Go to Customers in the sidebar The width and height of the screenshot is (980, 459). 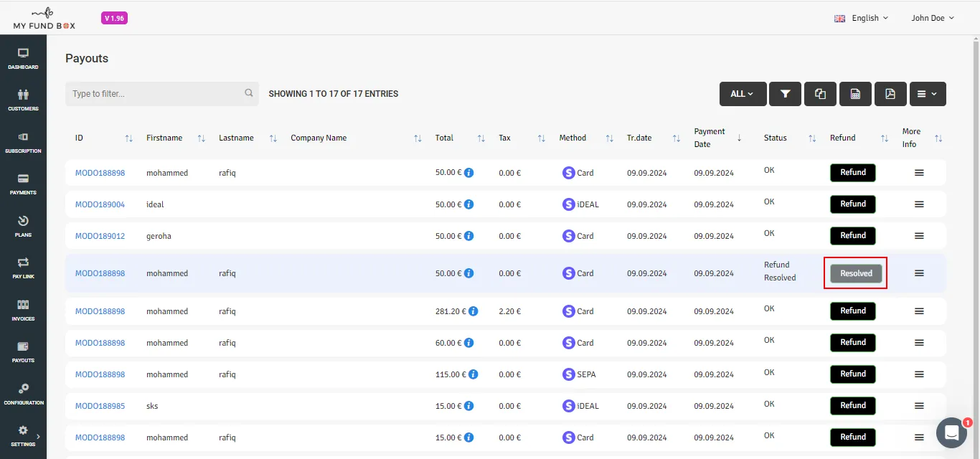tap(23, 100)
